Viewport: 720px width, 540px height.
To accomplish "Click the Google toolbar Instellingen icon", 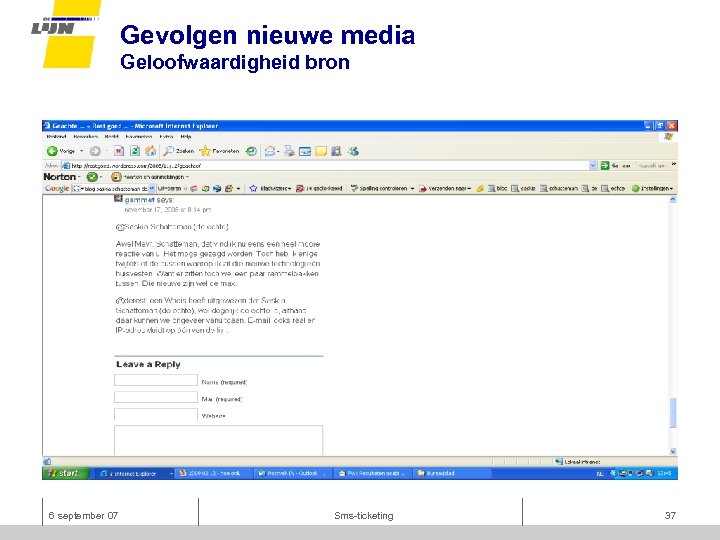I will (x=636, y=189).
